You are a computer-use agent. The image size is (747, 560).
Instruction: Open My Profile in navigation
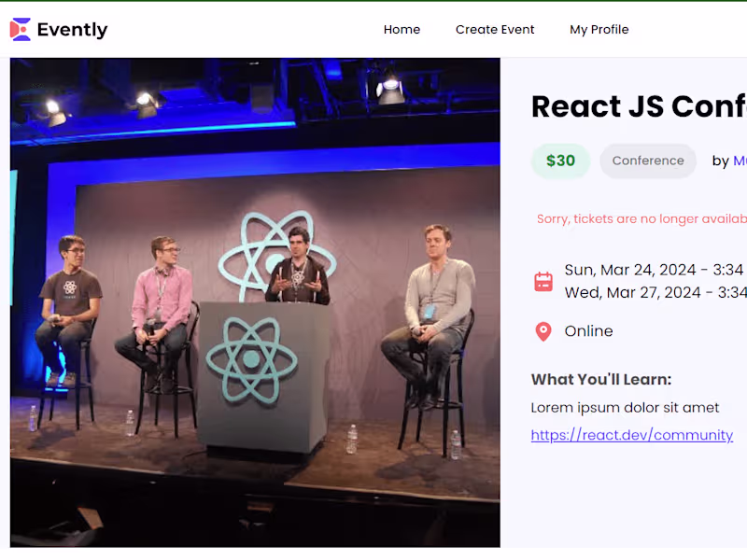point(599,30)
